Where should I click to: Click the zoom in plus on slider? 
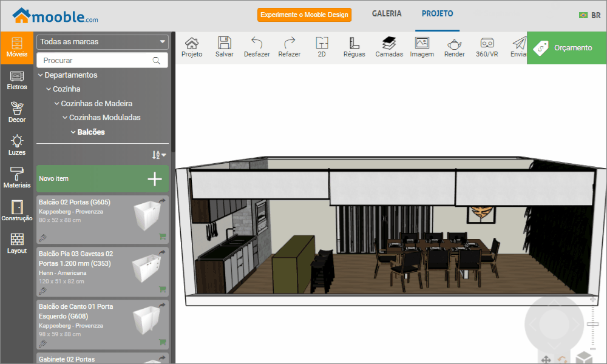tap(592, 299)
